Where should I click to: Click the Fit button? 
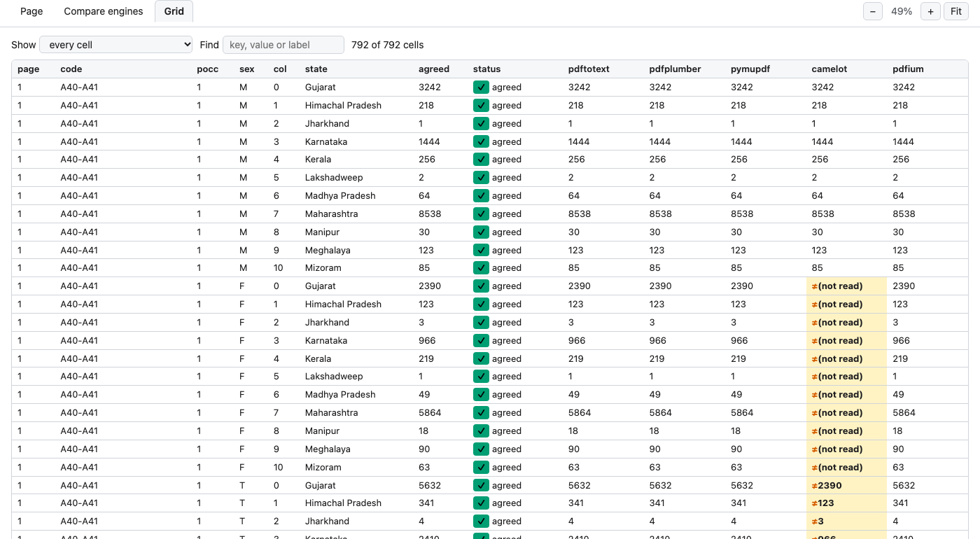click(956, 12)
